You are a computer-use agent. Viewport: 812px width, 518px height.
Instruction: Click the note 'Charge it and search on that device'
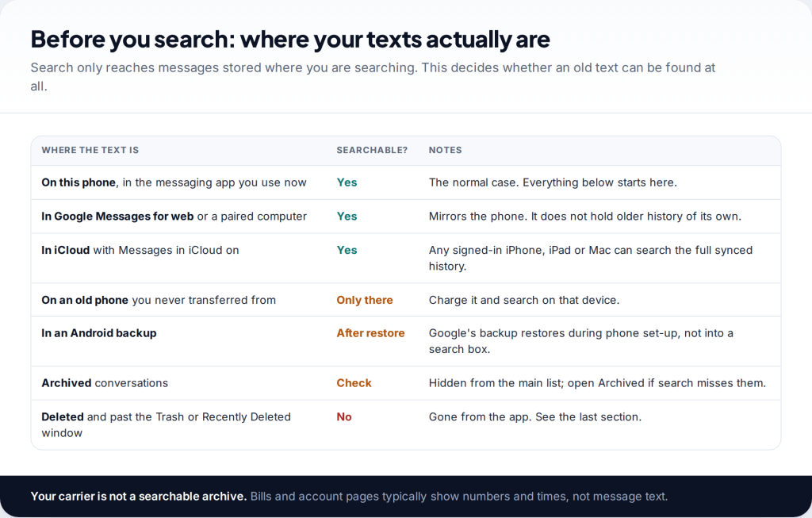click(x=524, y=300)
